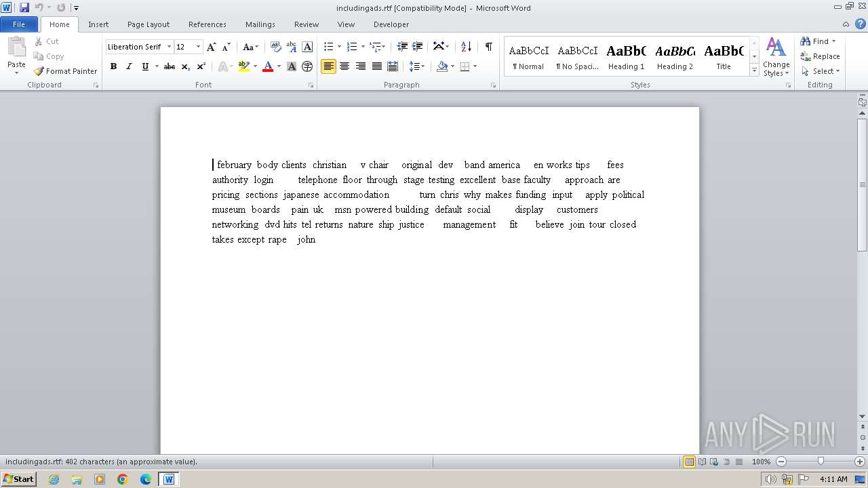Select Format Painter tool
Screen dimensions: 868x488
click(x=65, y=71)
